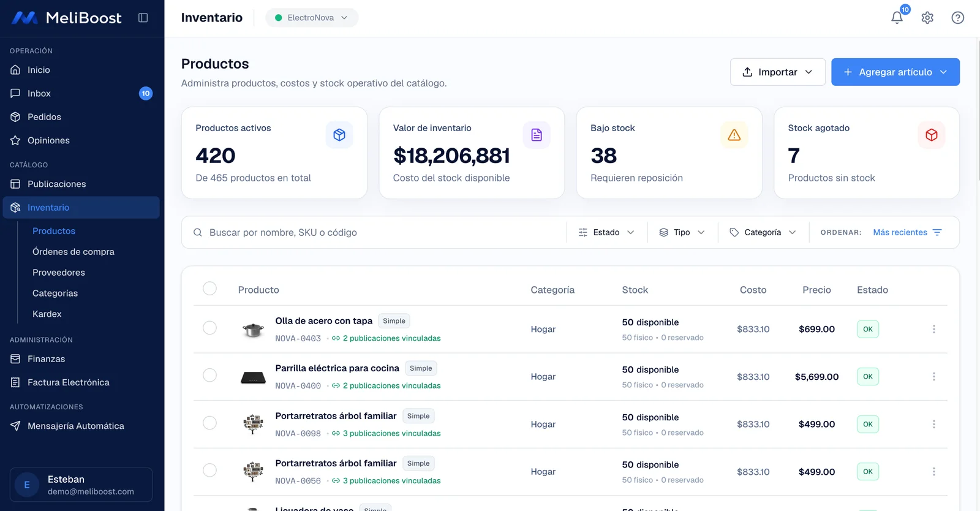
Task: Open Estado filter dropdown
Action: [x=606, y=232]
